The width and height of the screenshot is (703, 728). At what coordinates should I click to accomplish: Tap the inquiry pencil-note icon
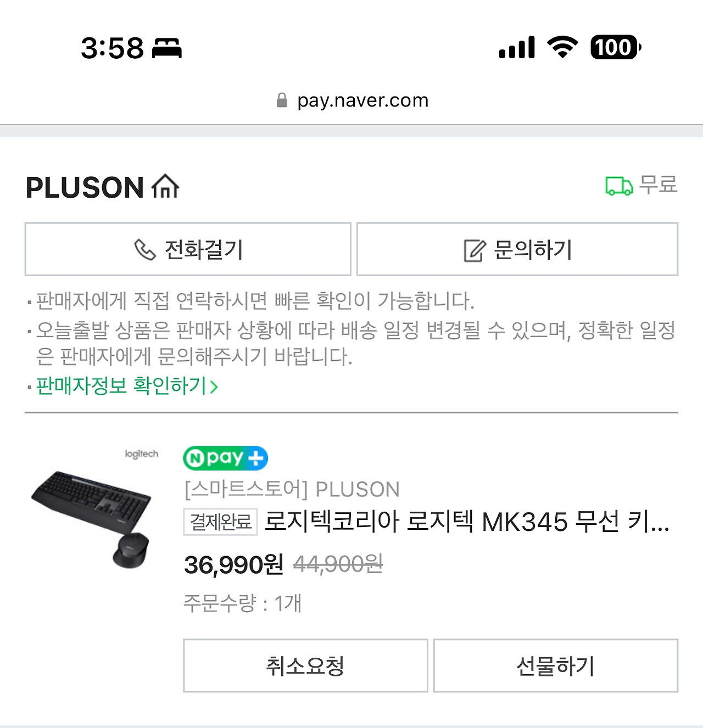tap(475, 250)
